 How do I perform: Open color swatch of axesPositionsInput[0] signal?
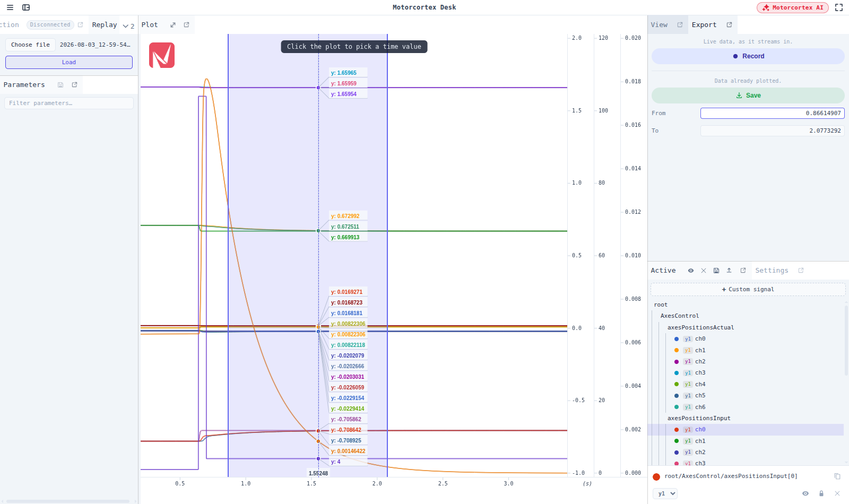(656, 476)
